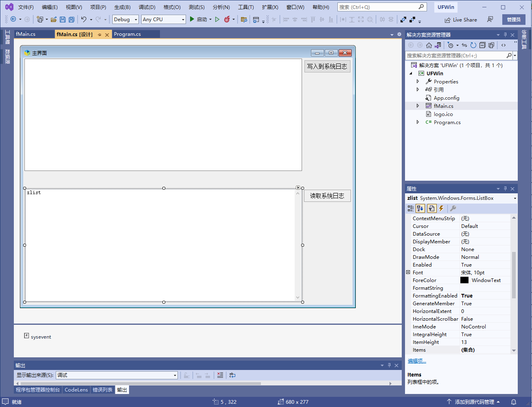Viewport: 532px width, 407px height.
Task: Toggle Categorized view in Properties panel
Action: (411, 208)
